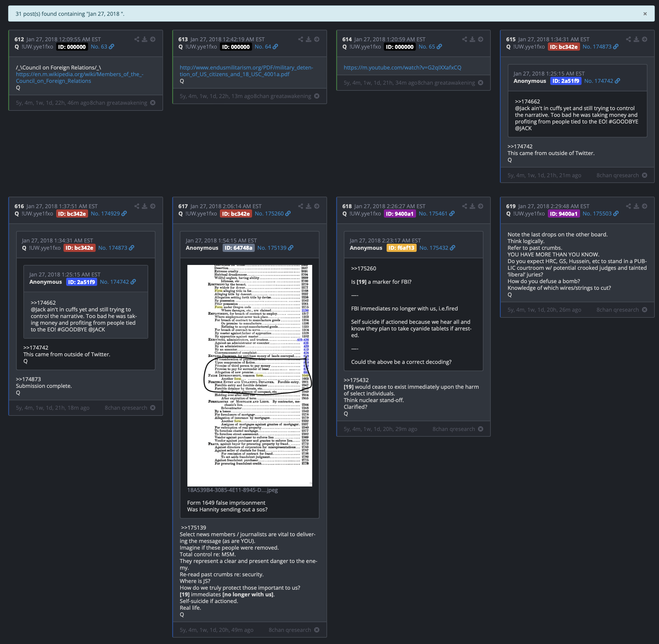Click the ID: f6af13 badge
This screenshot has width=659, height=644.
[x=401, y=248]
